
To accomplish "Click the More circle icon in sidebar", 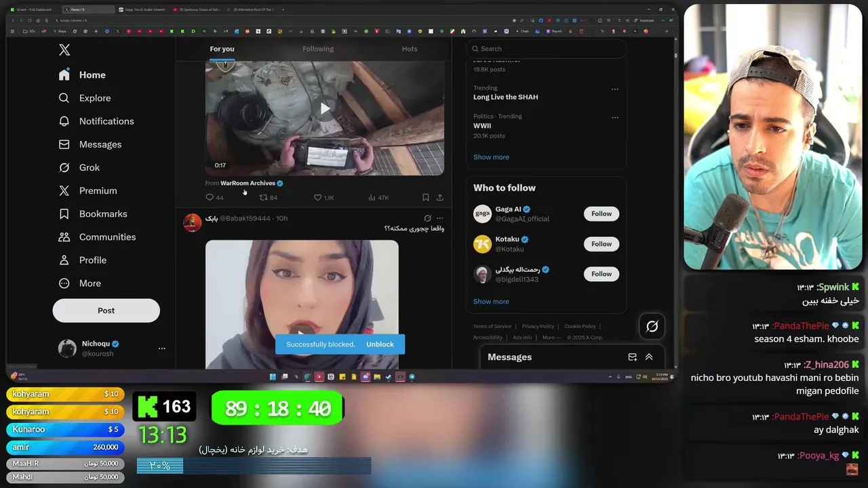I will coord(64,283).
